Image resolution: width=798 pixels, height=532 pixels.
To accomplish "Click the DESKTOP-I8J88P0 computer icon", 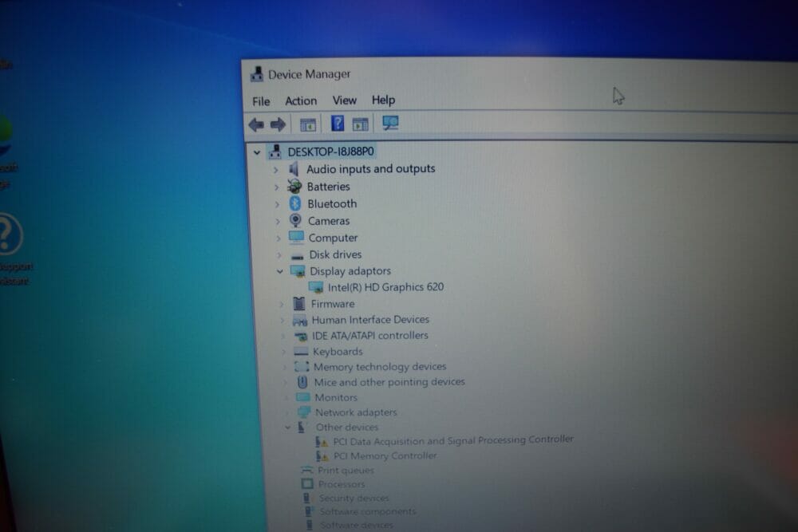I will (275, 151).
